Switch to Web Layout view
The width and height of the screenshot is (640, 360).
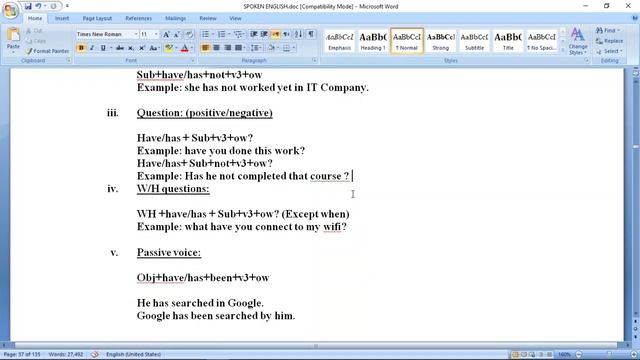tap(532, 354)
